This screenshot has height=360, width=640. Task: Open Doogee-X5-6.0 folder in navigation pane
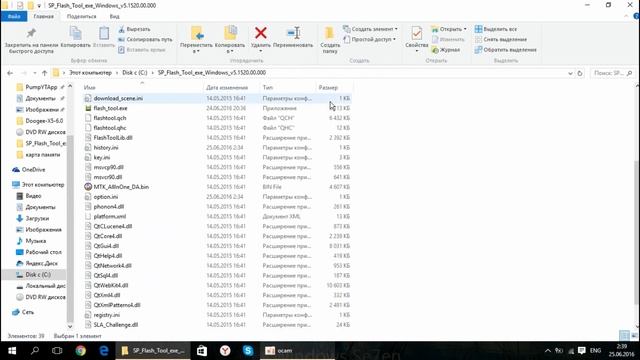(x=44, y=121)
